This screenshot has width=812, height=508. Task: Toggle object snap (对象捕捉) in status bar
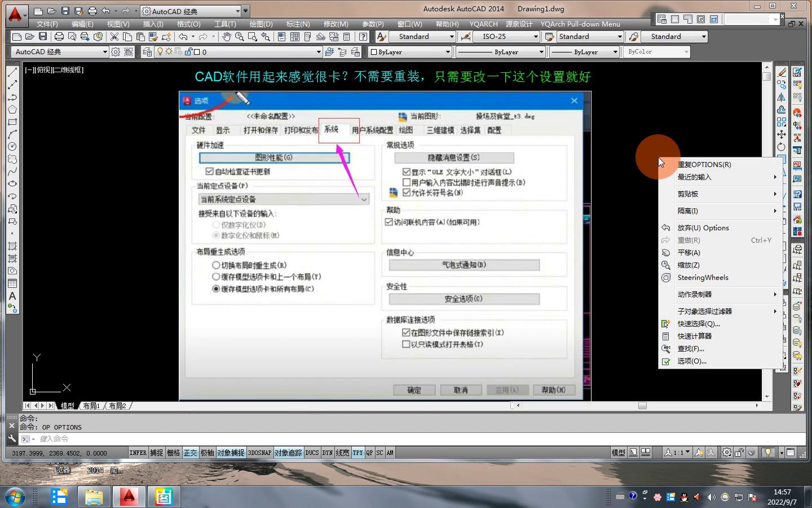231,453
